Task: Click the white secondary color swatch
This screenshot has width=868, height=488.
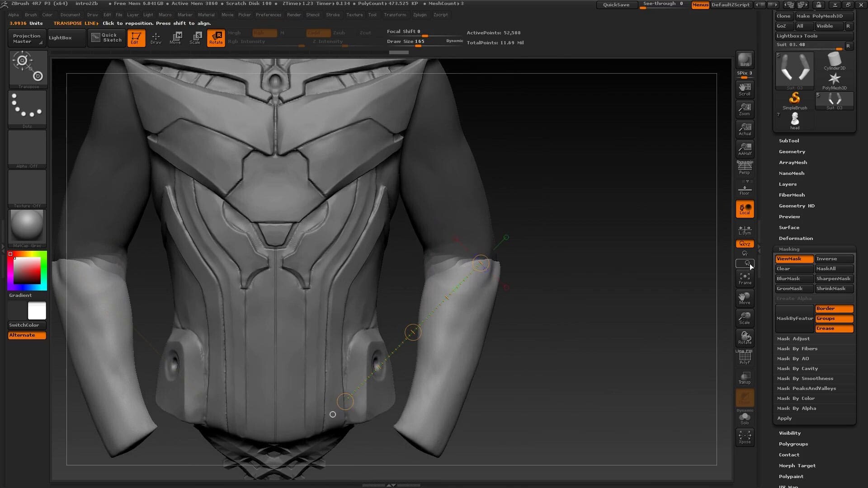Action: pyautogui.click(x=37, y=311)
